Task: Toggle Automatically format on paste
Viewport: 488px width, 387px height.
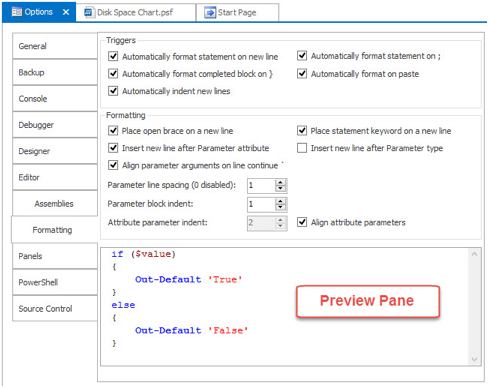Action: click(x=302, y=73)
